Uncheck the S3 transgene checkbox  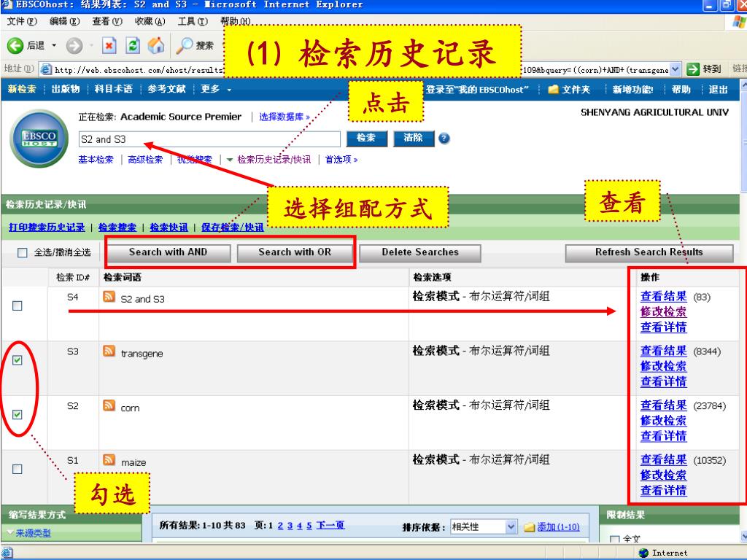18,360
